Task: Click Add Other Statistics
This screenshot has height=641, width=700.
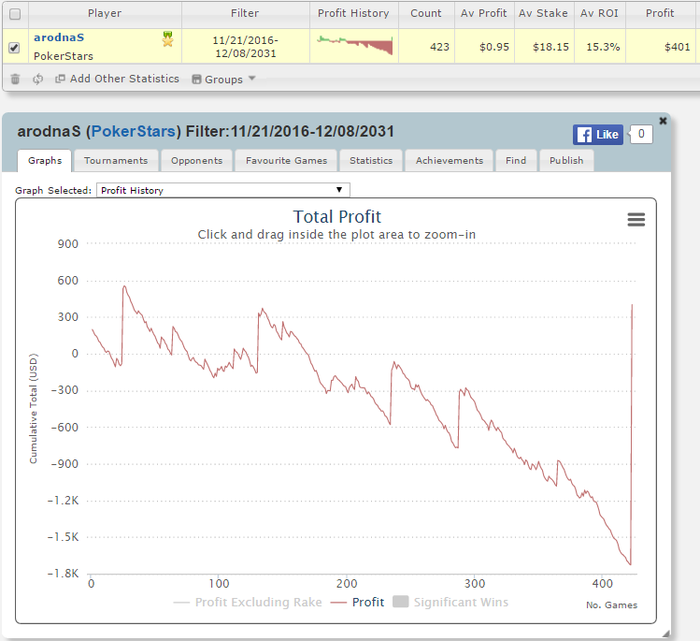Action: tap(117, 79)
